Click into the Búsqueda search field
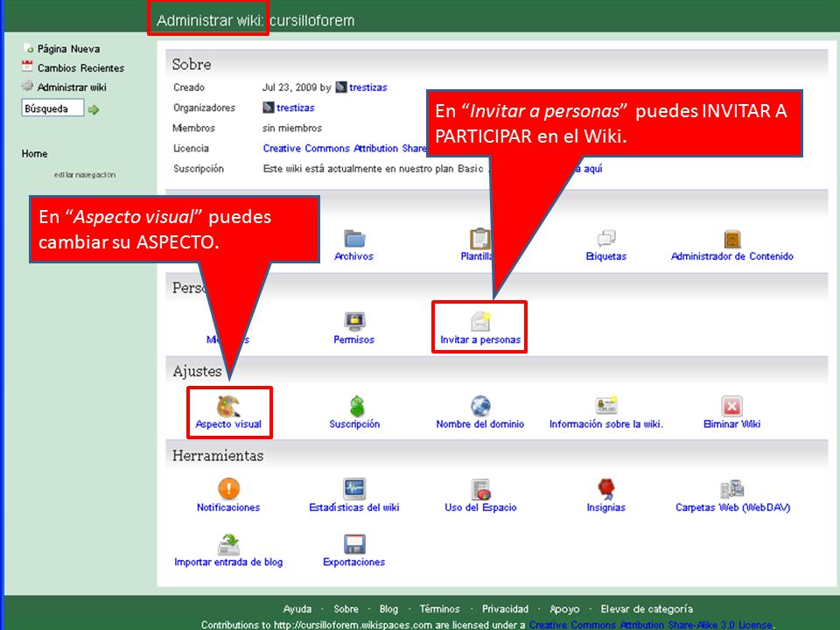Screen dimensions: 840x630 click(53, 108)
